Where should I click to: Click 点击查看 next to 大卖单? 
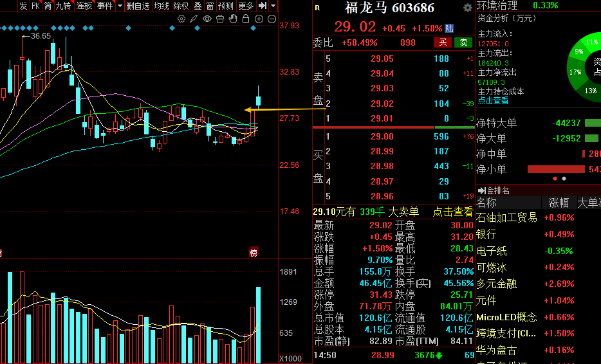(x=453, y=212)
